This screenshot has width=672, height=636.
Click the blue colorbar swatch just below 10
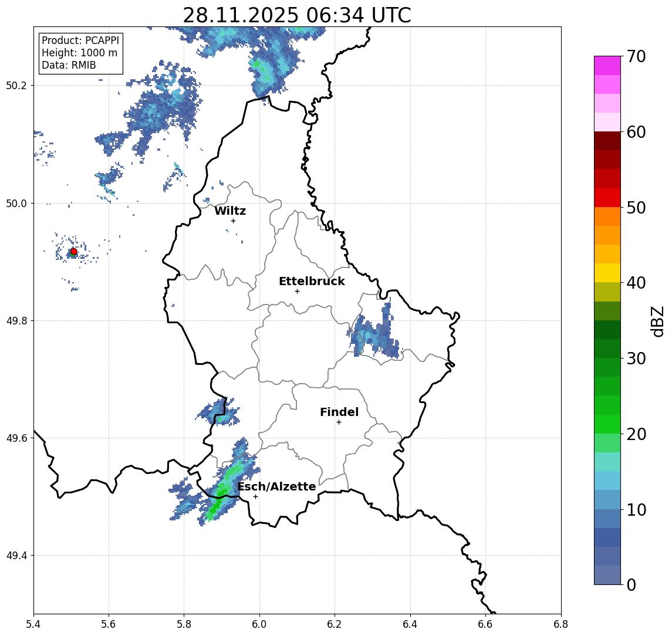tap(607, 519)
